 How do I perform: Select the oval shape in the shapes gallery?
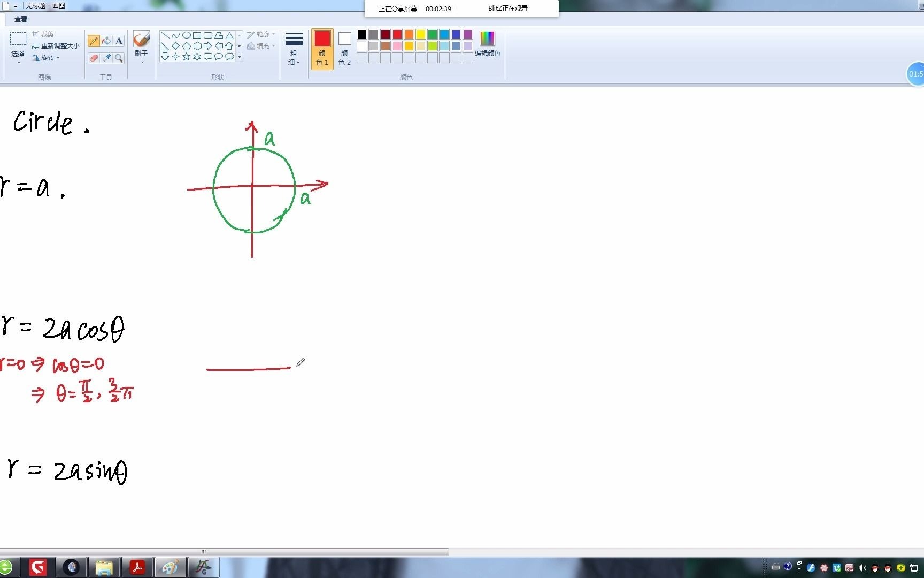coord(188,34)
